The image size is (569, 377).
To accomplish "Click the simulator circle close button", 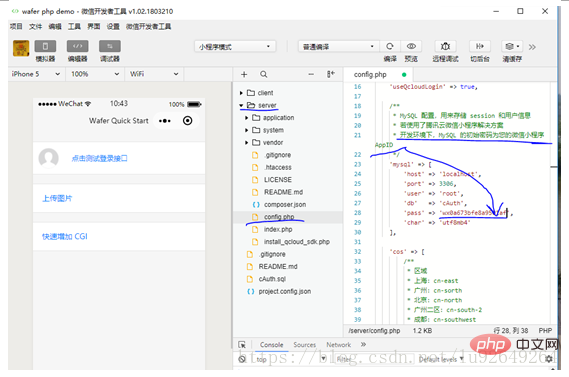I will point(188,121).
